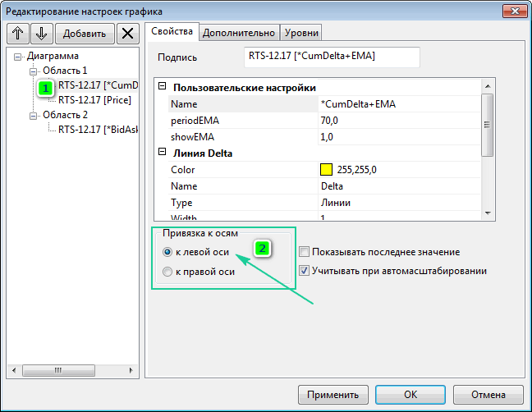This screenshot has height=412, width=532.
Task: Enable 'Показывать последнее значение' checkbox
Action: tap(305, 252)
